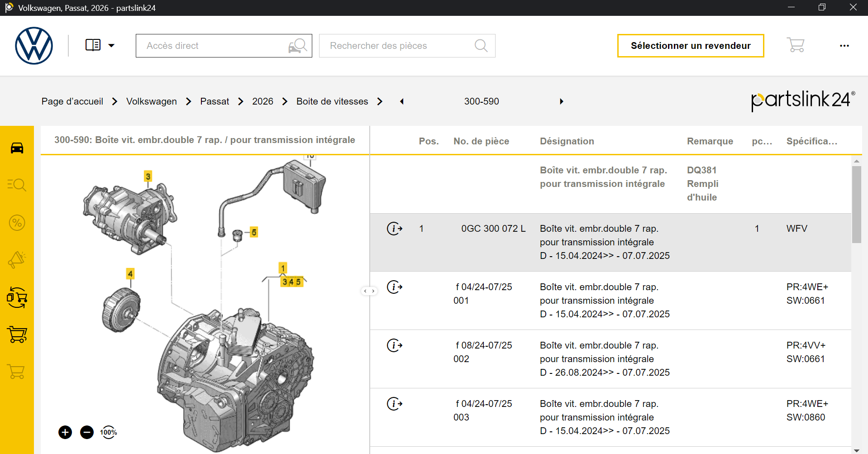The width and height of the screenshot is (868, 454).
Task: Click the vehicle search icon in Accès direct
Action: (x=298, y=46)
